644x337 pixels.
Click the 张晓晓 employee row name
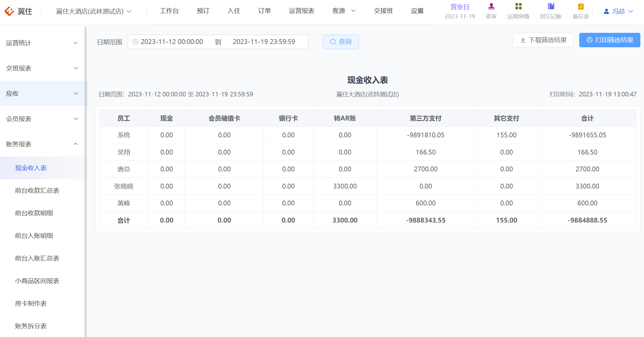(124, 186)
